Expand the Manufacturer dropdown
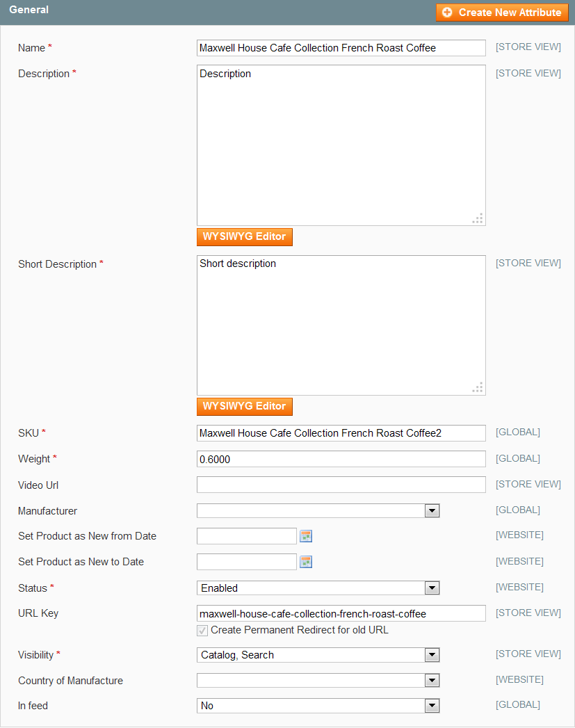This screenshot has width=575, height=728. click(318, 511)
